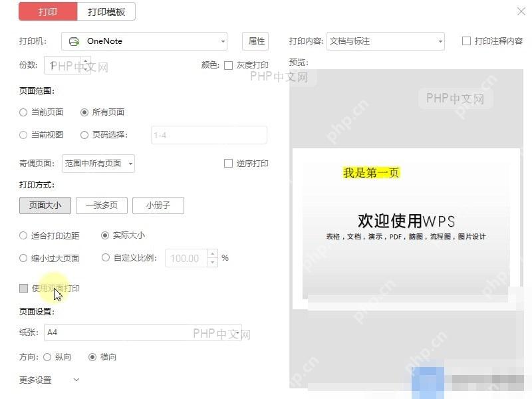The width and height of the screenshot is (532, 399).
Task: Choose 小册子 print mode
Action: (x=158, y=205)
